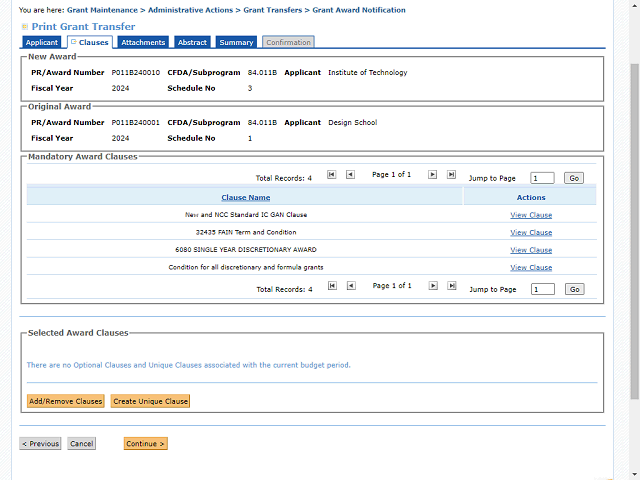Collapse the Print Grant Transfer section icon

[x=25, y=27]
